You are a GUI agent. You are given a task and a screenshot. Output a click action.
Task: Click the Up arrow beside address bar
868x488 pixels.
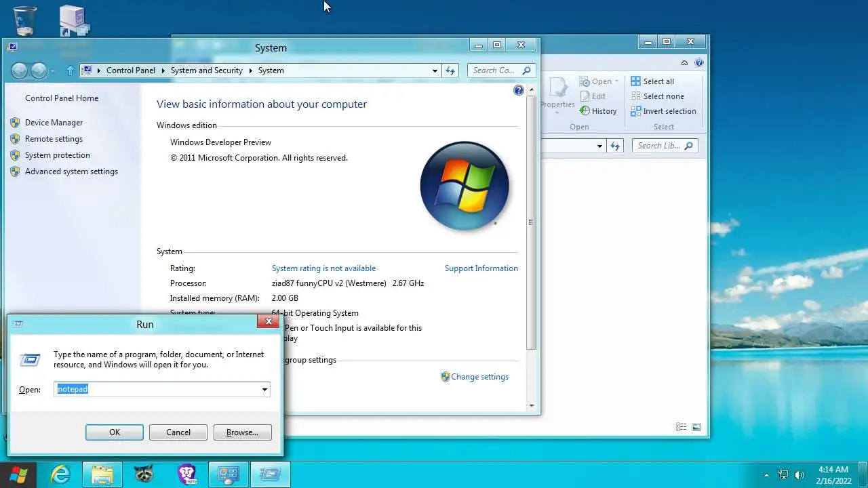[70, 70]
